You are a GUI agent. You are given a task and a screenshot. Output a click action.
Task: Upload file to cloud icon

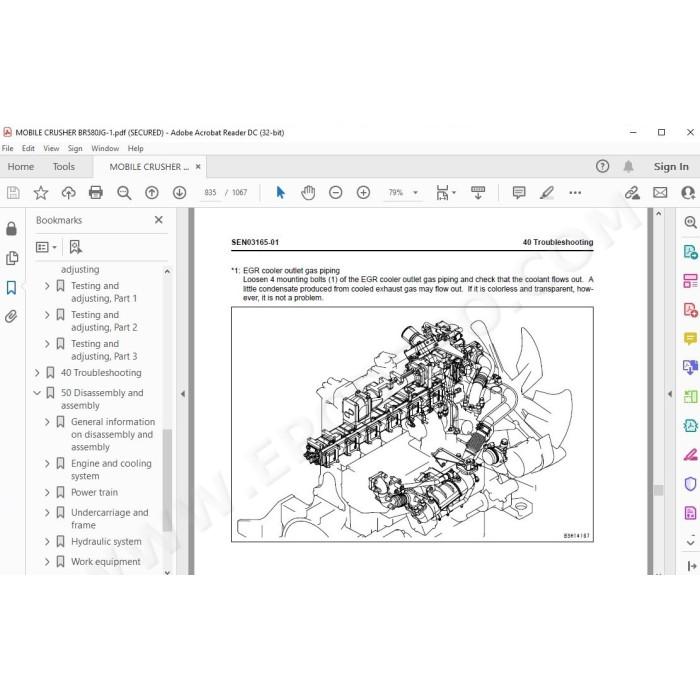tap(68, 192)
